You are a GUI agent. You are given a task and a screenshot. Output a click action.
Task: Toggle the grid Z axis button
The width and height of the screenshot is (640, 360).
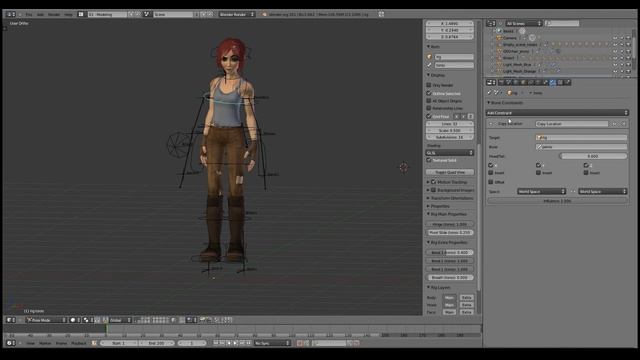[x=470, y=116]
